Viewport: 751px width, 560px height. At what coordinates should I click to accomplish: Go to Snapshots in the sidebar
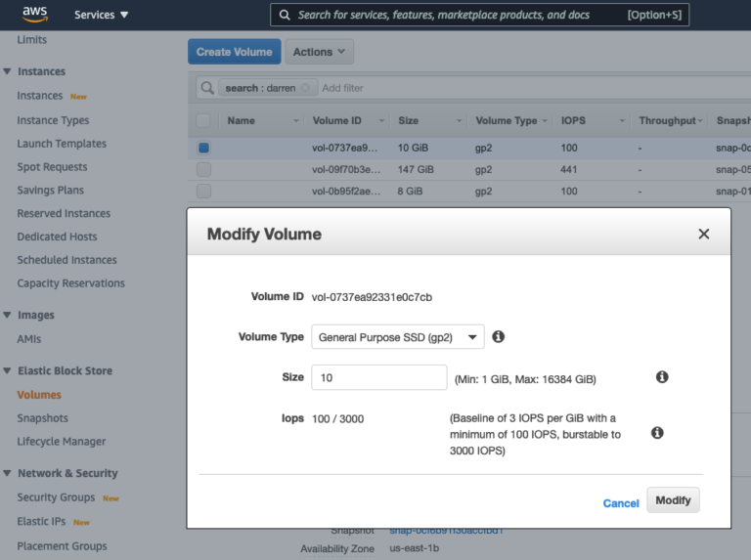coord(42,418)
